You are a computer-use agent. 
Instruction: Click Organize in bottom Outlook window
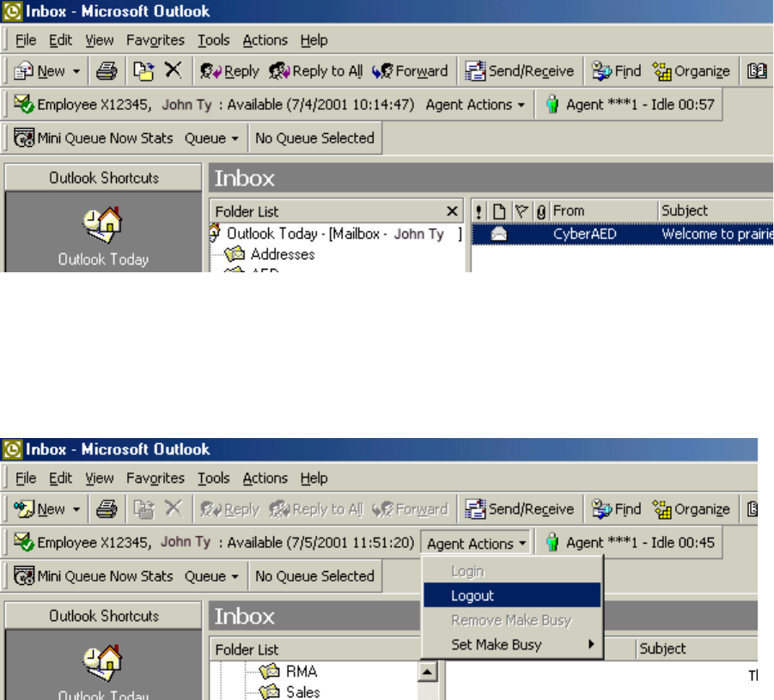(691, 509)
